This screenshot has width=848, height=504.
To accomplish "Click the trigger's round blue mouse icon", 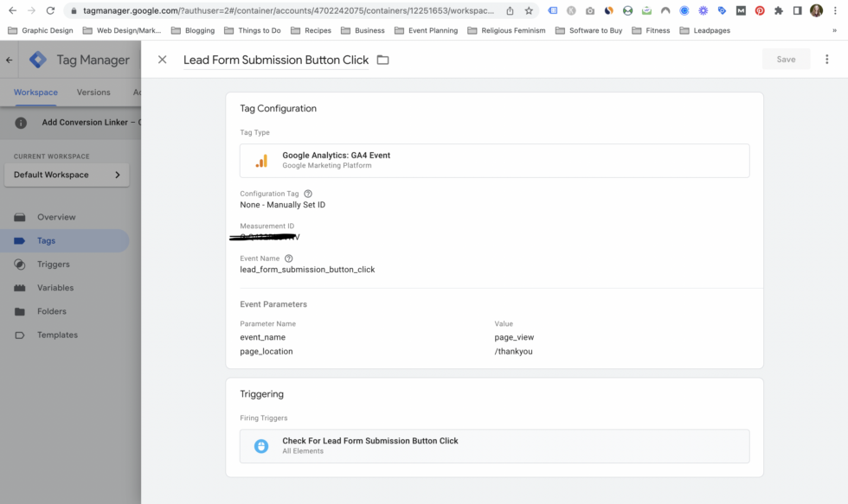I will (261, 446).
